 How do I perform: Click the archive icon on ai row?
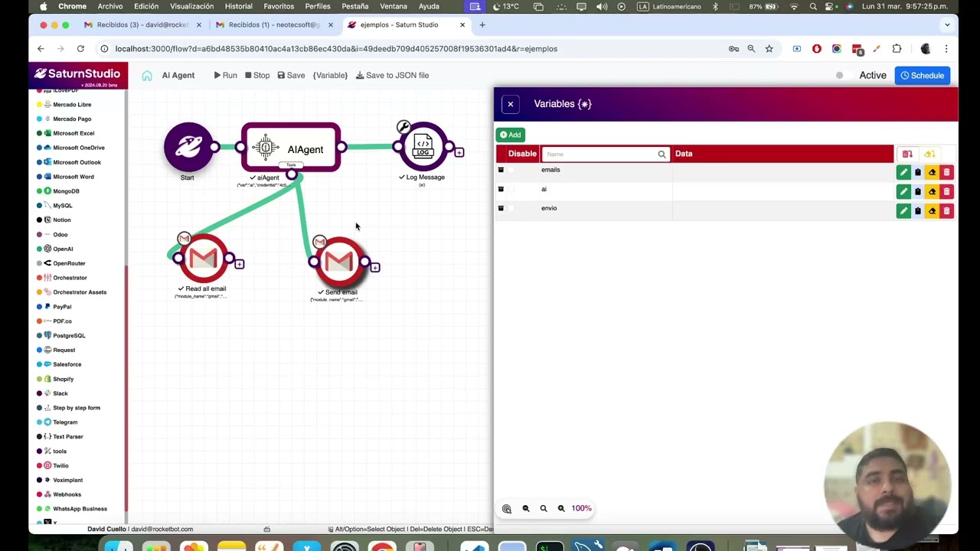coord(501,189)
